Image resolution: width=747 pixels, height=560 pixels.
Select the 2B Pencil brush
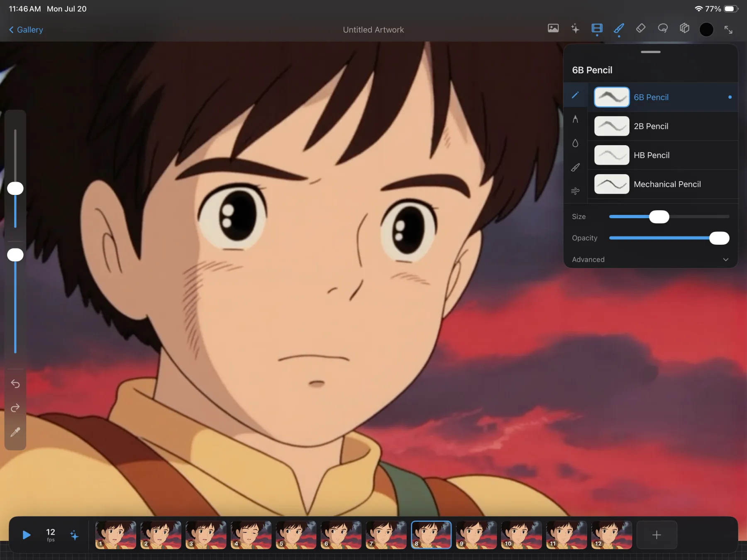[663, 126]
